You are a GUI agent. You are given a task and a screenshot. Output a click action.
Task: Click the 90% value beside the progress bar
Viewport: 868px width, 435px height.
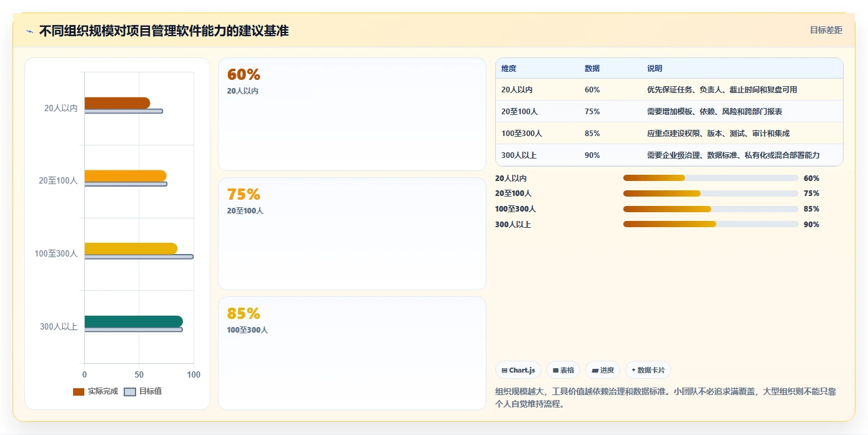click(811, 225)
